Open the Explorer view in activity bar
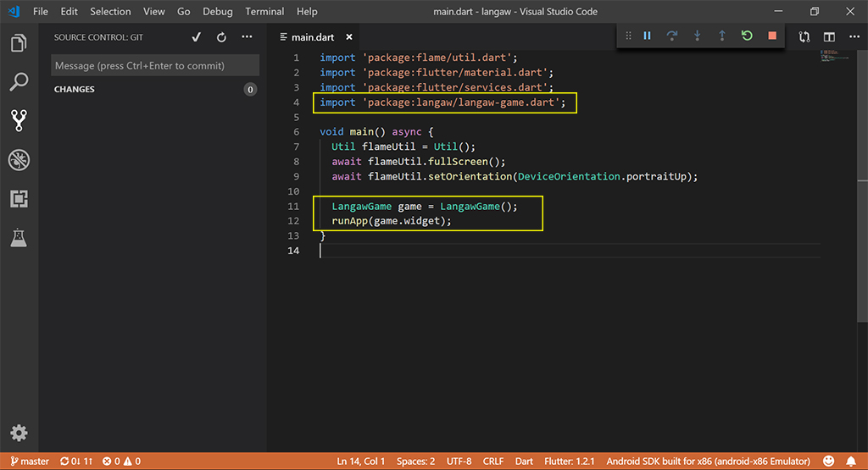This screenshot has height=470, width=868. (19, 42)
